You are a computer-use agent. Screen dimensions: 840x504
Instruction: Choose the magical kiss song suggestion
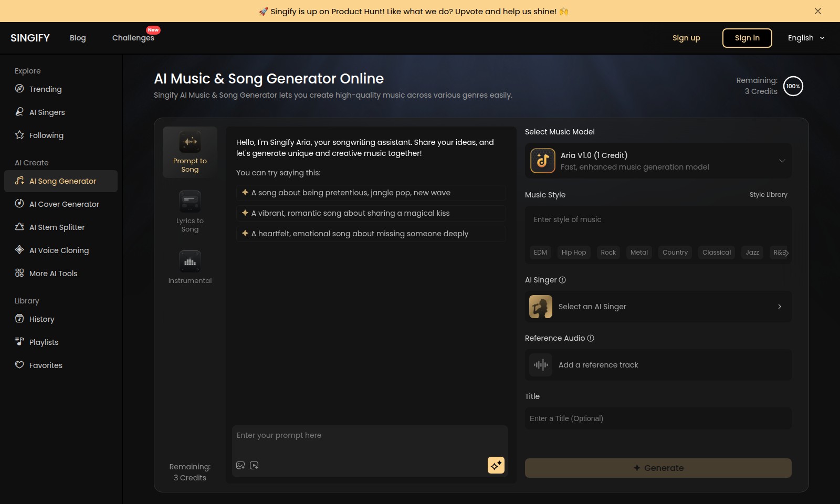(x=371, y=213)
